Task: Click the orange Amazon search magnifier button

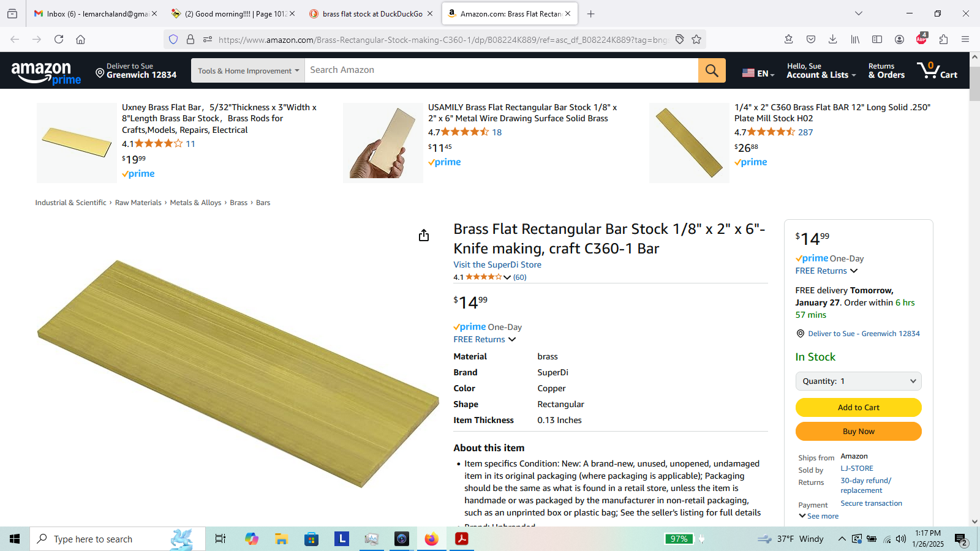Action: point(712,70)
